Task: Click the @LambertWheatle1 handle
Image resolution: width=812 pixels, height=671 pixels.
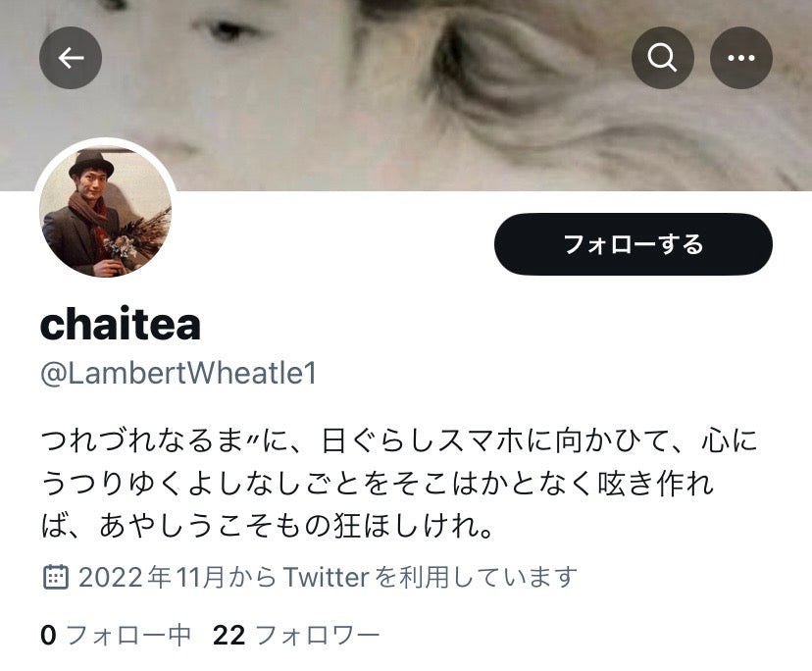Action: tap(178, 373)
